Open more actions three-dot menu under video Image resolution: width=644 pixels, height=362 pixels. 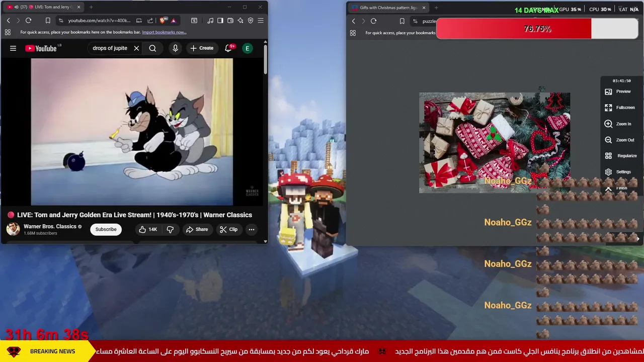[x=252, y=229]
